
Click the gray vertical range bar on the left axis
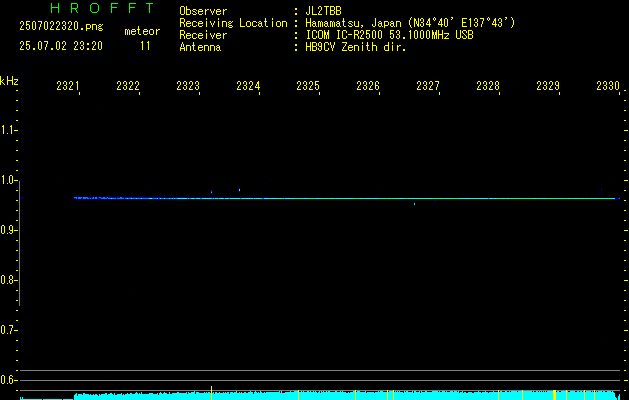click(x=19, y=243)
